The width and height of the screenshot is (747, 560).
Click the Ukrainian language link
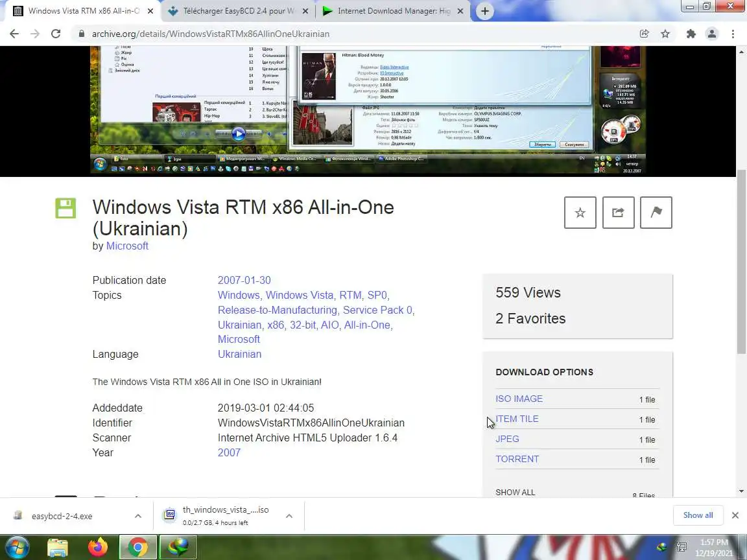[240, 354]
